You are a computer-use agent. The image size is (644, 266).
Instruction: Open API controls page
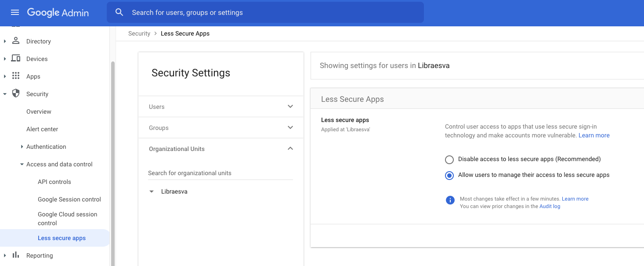tap(54, 182)
